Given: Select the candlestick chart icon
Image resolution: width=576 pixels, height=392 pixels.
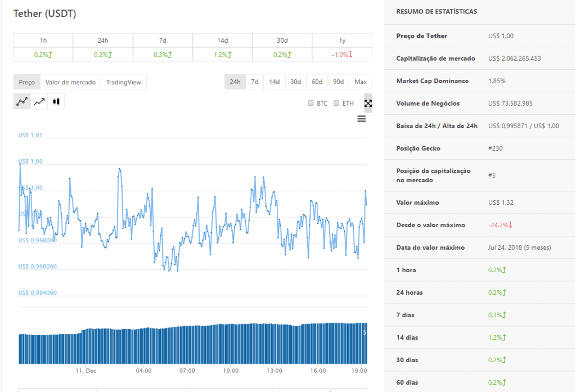Looking at the screenshot, I should (56, 102).
